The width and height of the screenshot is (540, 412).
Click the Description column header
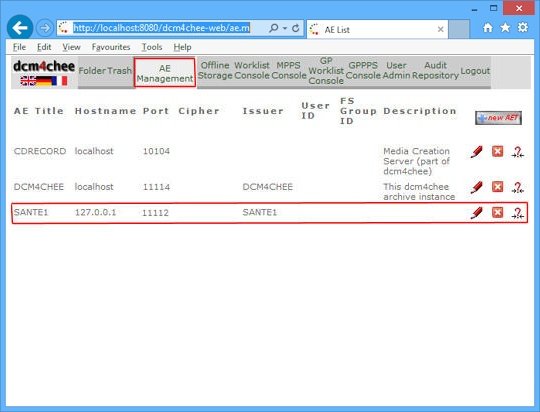420,111
